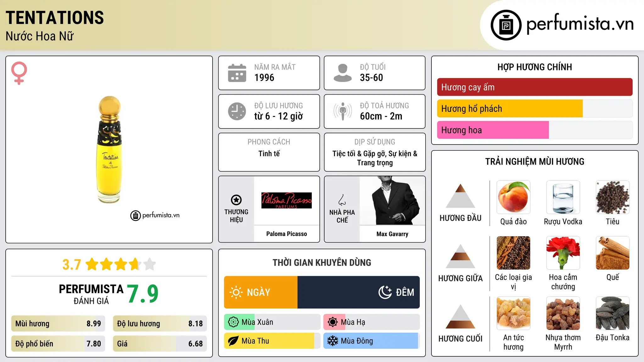Click the base-note pyramid icon above Hương cuối
Screen dimensions: 644x362
461,316
